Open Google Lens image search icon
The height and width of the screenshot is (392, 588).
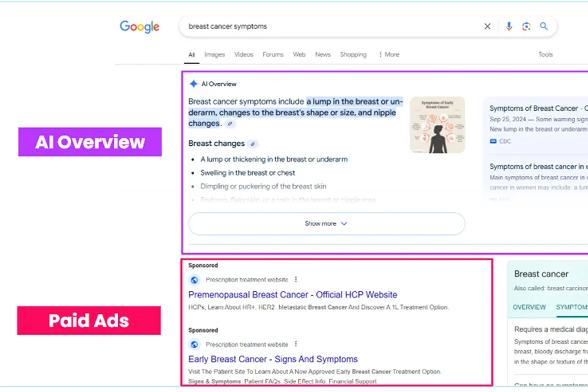pyautogui.click(x=526, y=26)
